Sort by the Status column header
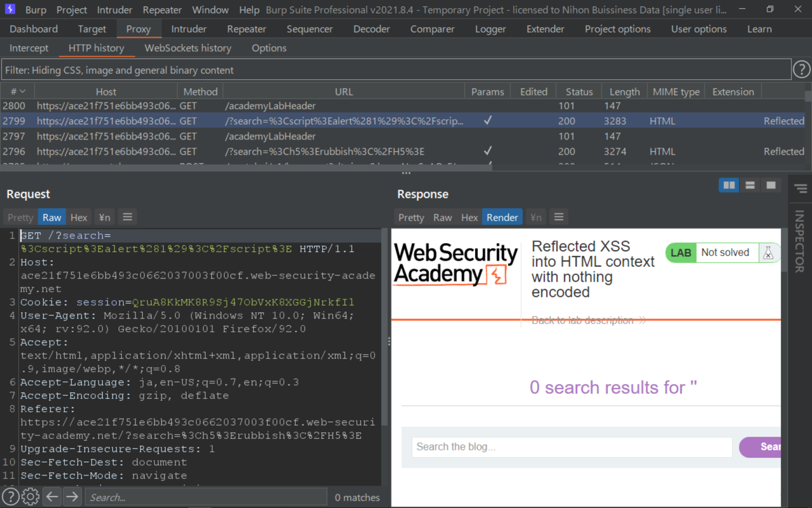This screenshot has width=812, height=508. (x=579, y=91)
